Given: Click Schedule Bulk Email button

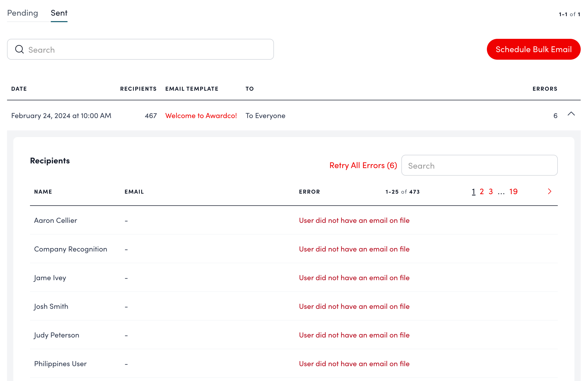Looking at the screenshot, I should (533, 49).
